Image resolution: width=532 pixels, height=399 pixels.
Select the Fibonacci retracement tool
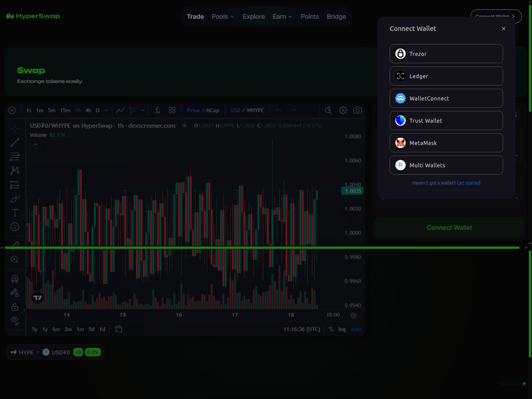[15, 157]
